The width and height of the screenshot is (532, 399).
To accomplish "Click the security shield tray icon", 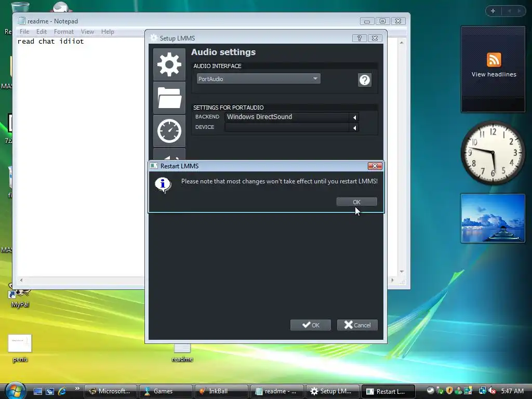I will [449, 391].
